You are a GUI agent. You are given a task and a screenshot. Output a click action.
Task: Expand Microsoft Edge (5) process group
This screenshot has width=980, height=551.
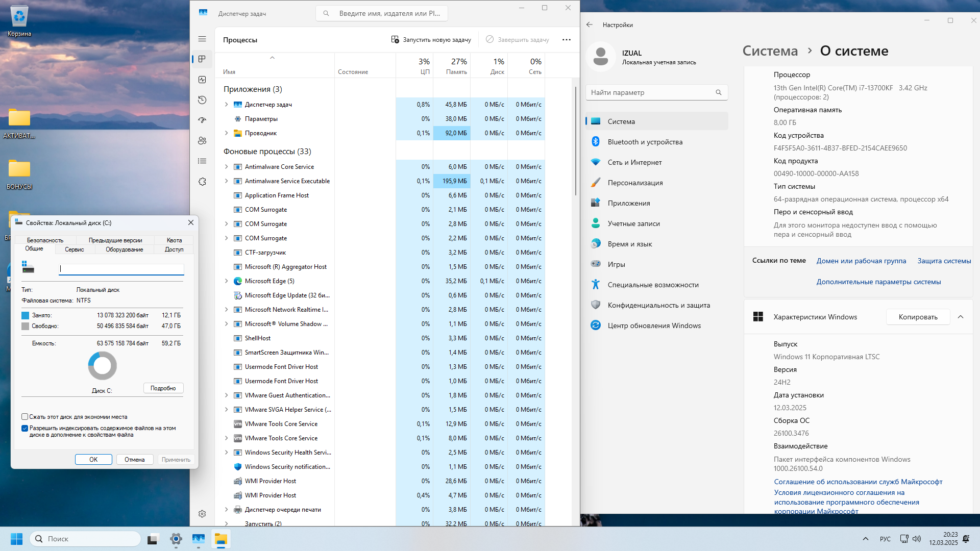point(227,281)
